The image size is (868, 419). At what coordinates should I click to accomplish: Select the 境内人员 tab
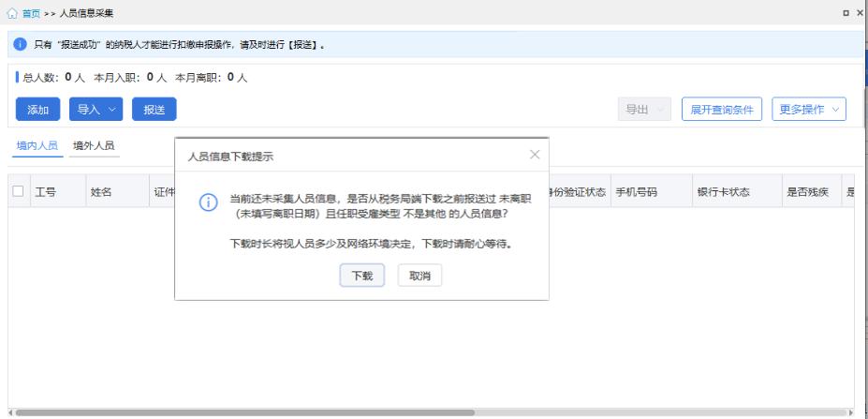(x=37, y=146)
